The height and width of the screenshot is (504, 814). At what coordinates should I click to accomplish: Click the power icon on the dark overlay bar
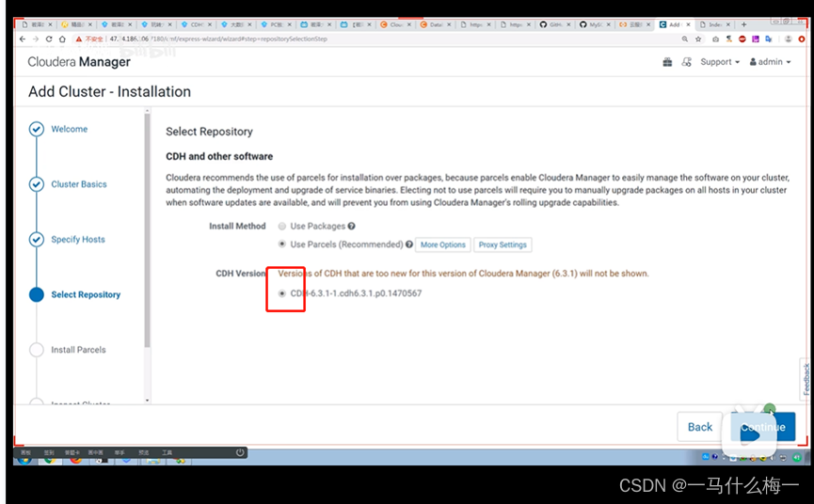pos(240,452)
